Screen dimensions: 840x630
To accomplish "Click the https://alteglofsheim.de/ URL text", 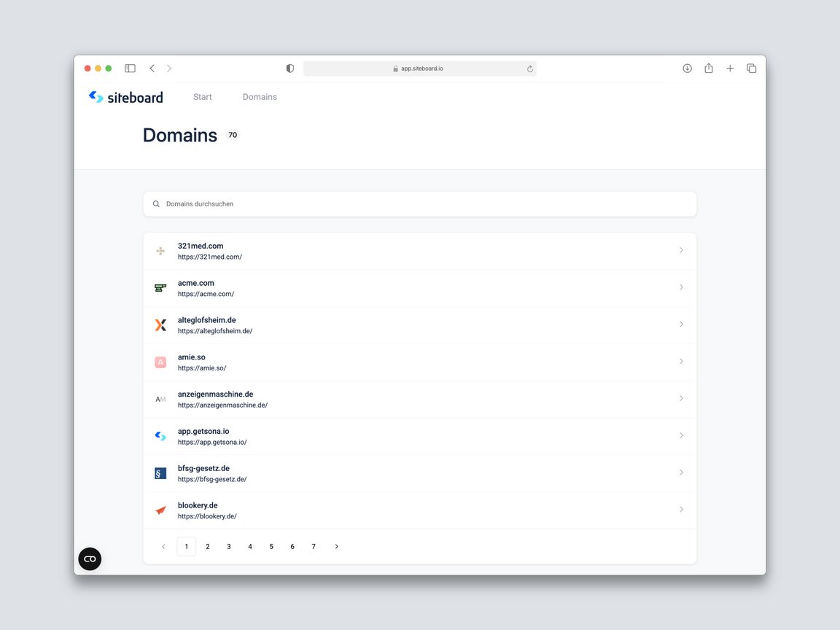I will tap(215, 331).
